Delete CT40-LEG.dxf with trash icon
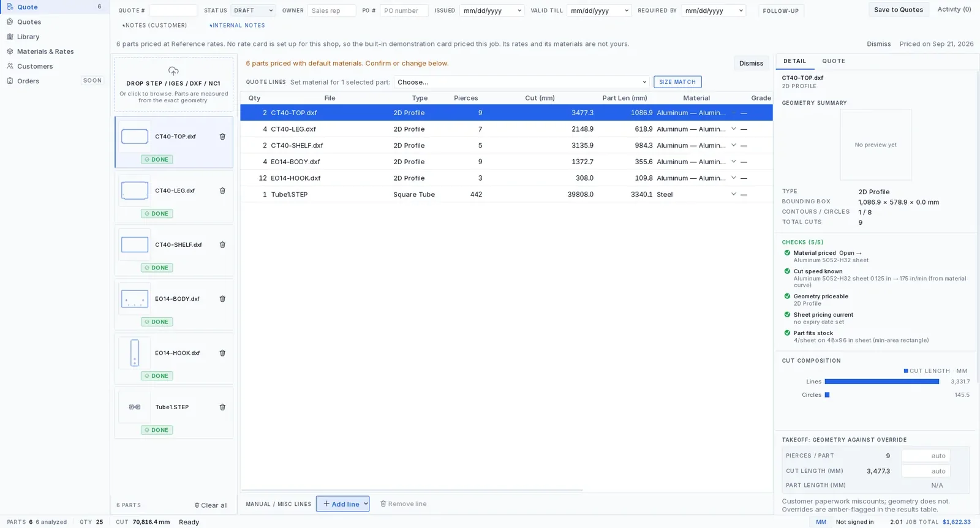Image resolution: width=980 pixels, height=528 pixels. coord(222,190)
